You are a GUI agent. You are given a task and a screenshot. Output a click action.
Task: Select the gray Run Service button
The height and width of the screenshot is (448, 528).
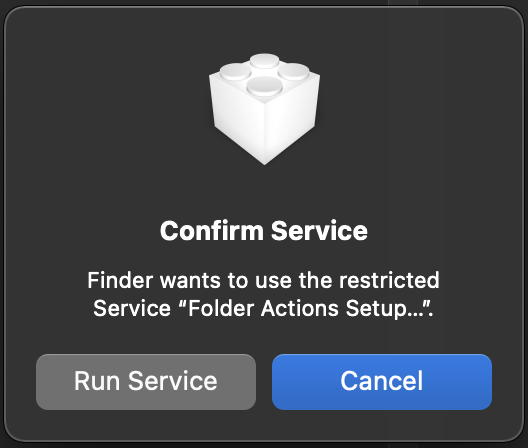click(x=146, y=382)
